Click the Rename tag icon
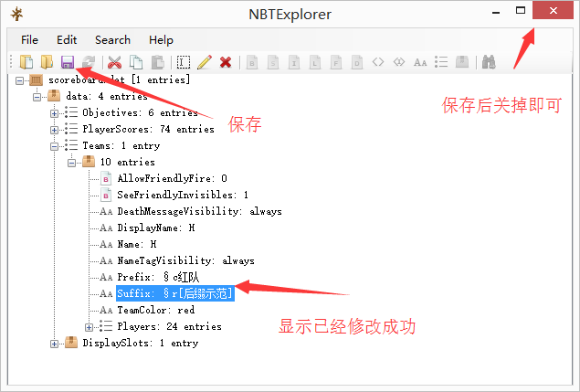The image size is (580, 392). click(x=184, y=62)
